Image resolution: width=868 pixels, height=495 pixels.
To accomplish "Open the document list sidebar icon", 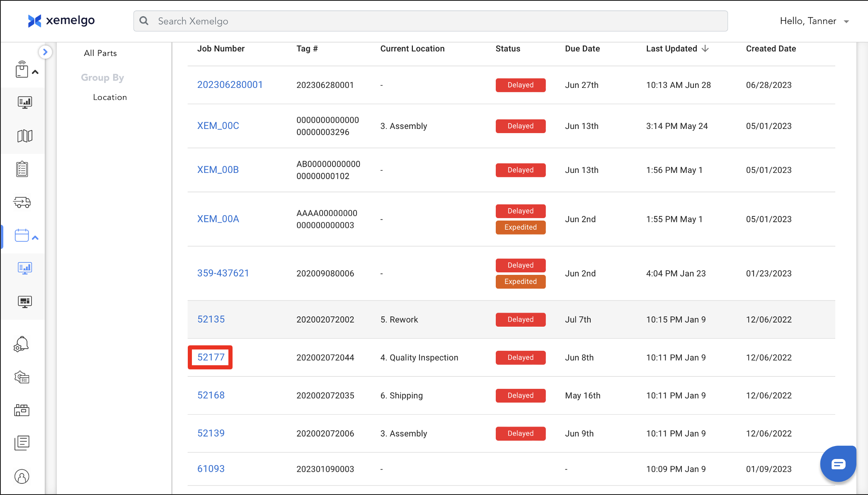I will click(x=22, y=443).
